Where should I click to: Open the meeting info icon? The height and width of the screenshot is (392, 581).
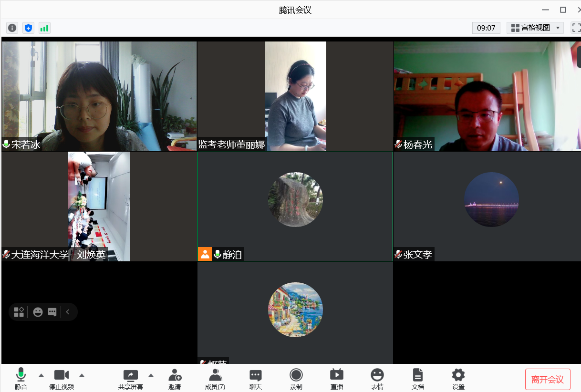coord(12,28)
